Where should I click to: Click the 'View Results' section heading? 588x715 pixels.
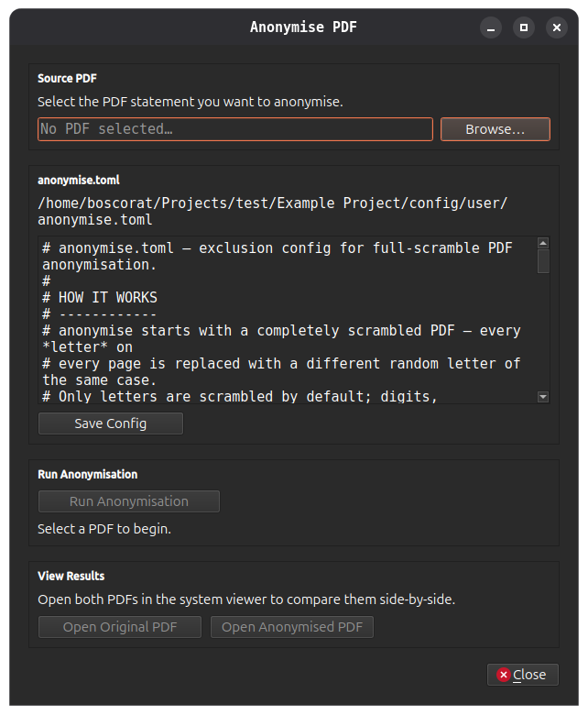[x=71, y=576]
